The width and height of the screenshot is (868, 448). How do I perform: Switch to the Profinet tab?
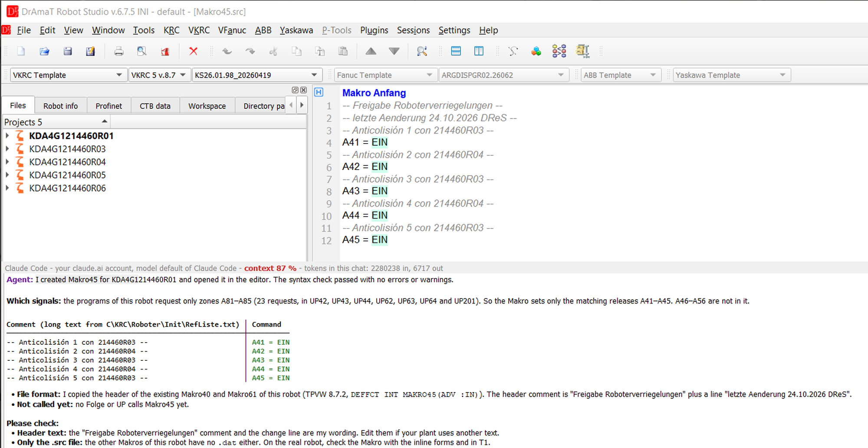108,106
